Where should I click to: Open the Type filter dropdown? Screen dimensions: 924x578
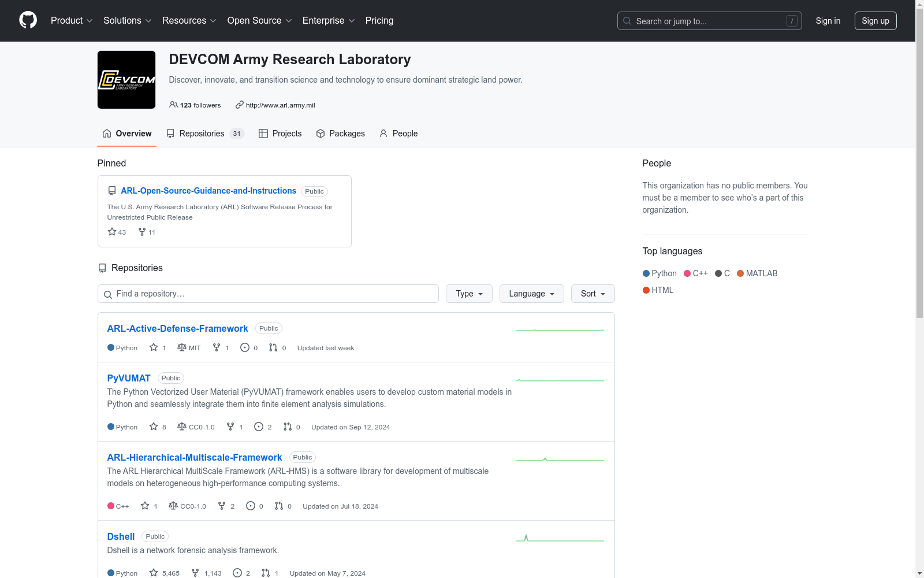coord(469,294)
